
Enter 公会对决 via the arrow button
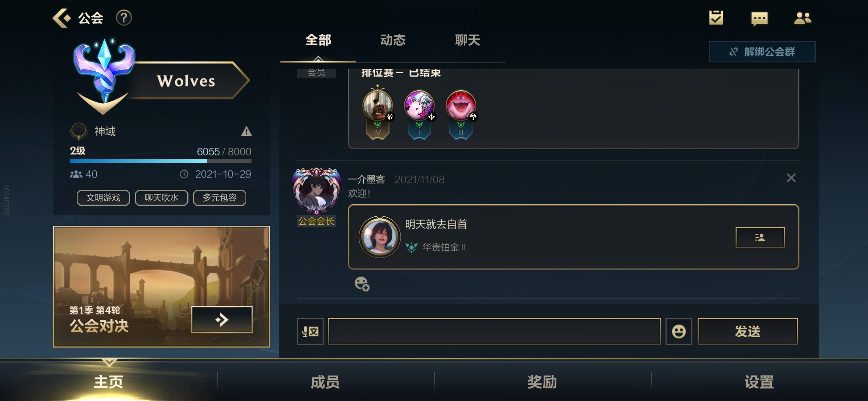point(222,319)
